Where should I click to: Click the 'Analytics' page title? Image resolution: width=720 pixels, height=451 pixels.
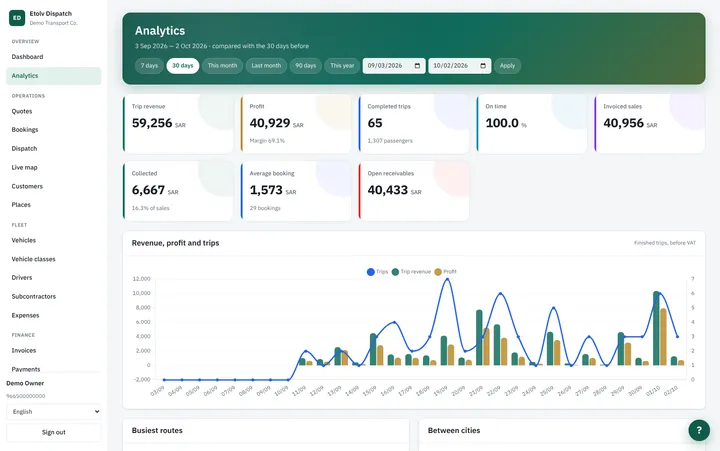pos(160,31)
